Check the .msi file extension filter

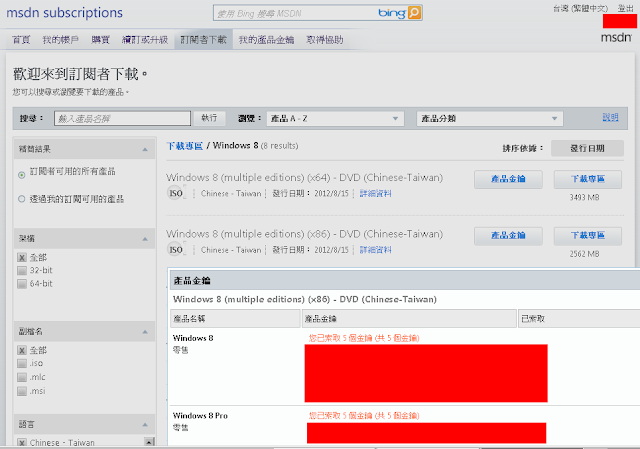click(22, 391)
